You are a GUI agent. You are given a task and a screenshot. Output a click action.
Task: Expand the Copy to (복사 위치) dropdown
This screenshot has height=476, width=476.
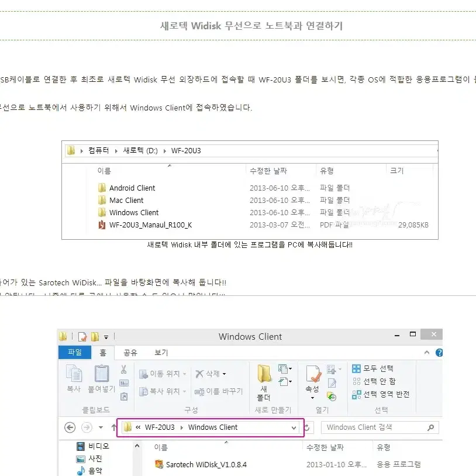pos(184,391)
